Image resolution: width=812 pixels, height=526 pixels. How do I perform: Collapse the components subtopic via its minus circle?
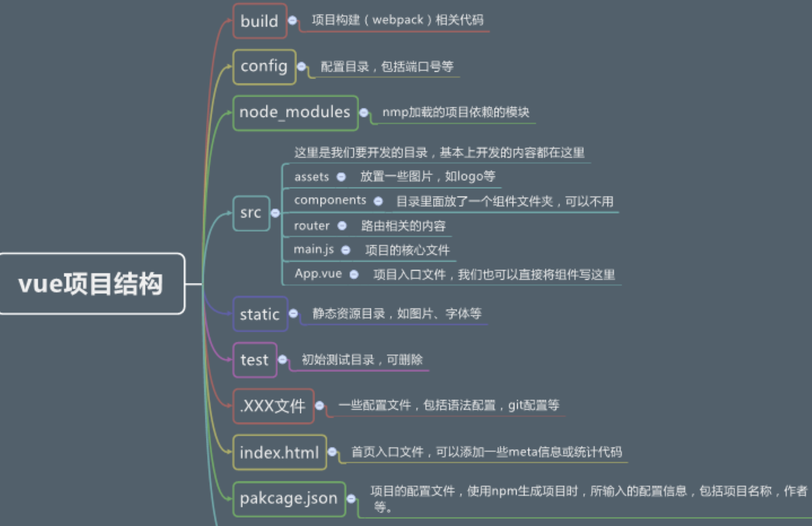pyautogui.click(x=378, y=201)
